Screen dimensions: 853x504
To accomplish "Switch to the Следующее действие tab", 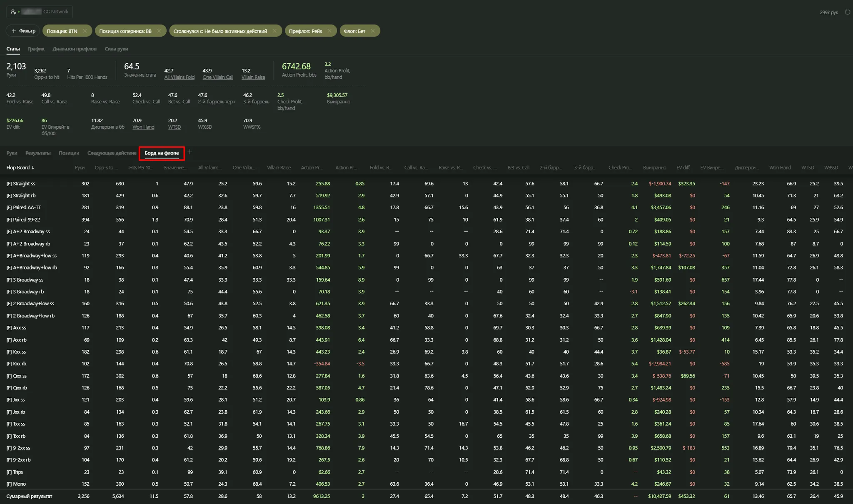I will click(112, 153).
